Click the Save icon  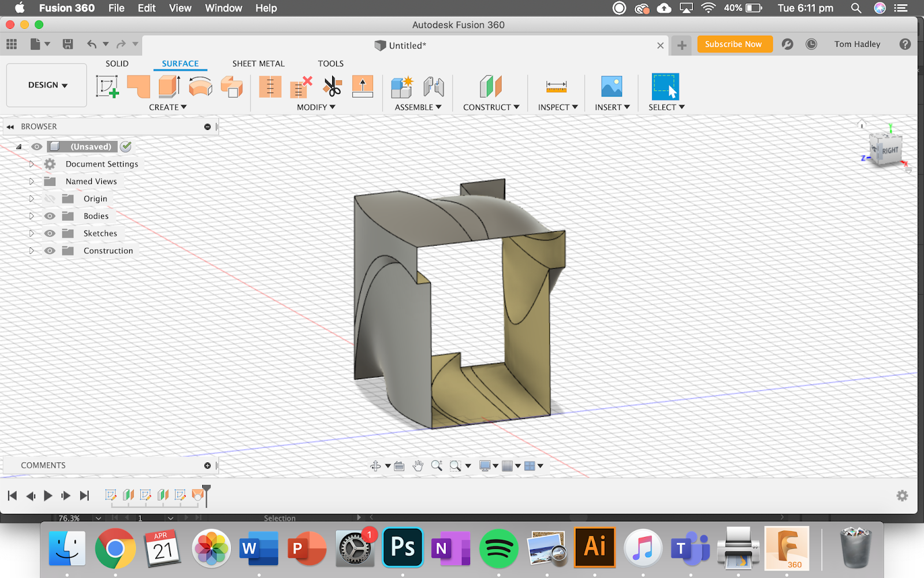click(68, 44)
